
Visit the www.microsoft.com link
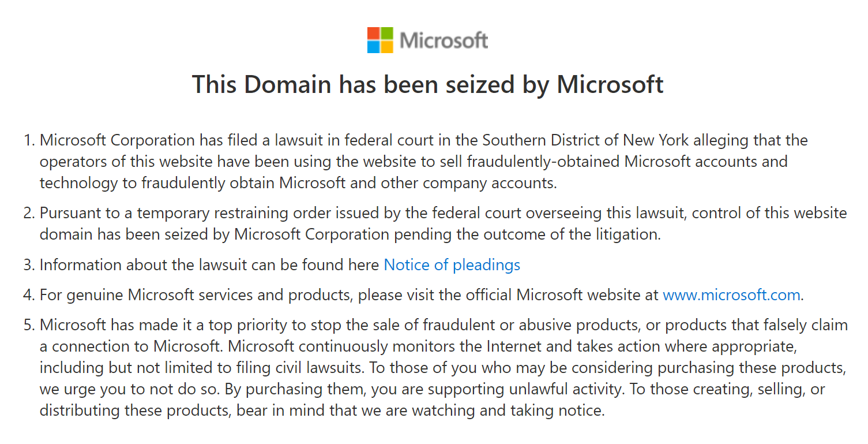(731, 295)
